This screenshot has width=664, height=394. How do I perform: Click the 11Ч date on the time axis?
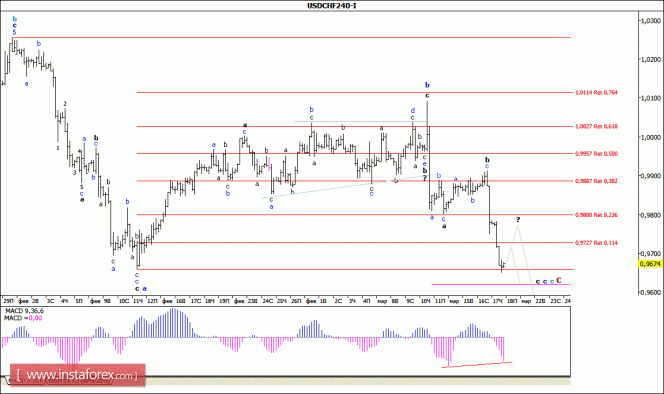pyautogui.click(x=138, y=301)
